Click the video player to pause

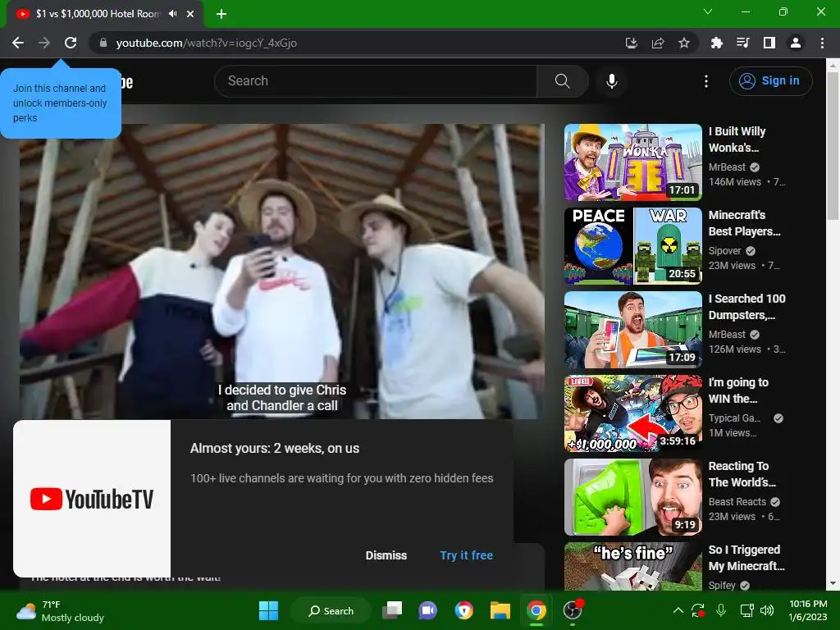(x=282, y=271)
